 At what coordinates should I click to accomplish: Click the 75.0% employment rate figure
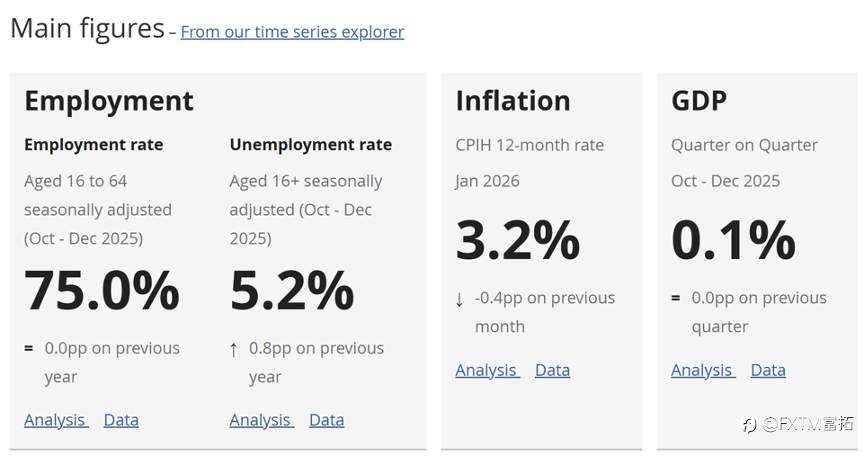pos(102,290)
